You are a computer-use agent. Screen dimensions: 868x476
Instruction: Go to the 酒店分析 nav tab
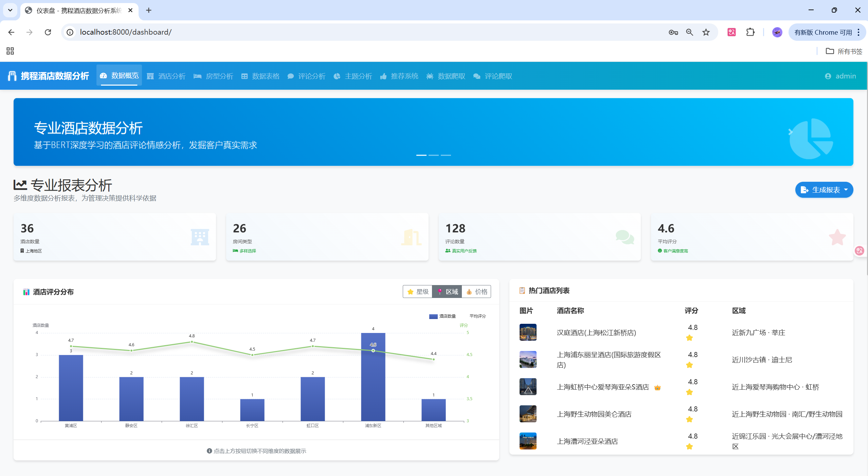pos(166,76)
